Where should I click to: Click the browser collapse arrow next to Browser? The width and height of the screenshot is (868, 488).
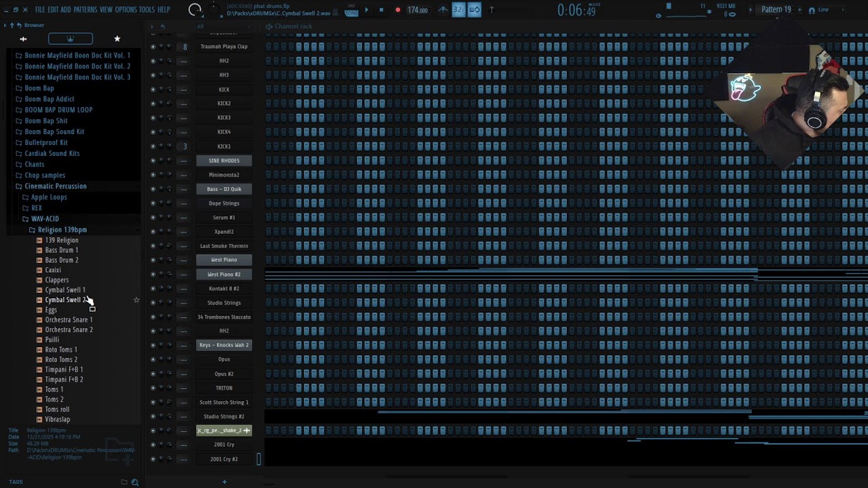click(x=5, y=25)
